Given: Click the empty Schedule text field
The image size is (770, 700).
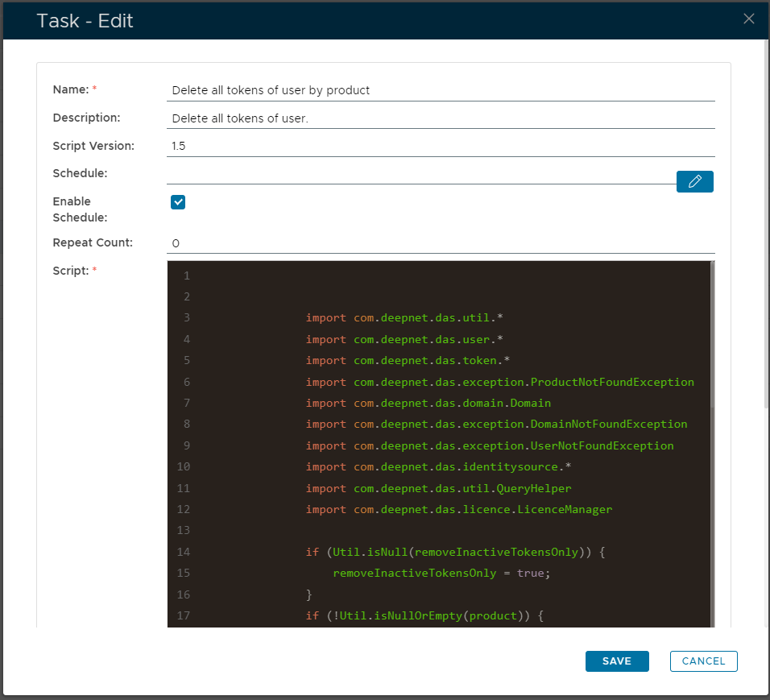Looking at the screenshot, I should pos(420,174).
